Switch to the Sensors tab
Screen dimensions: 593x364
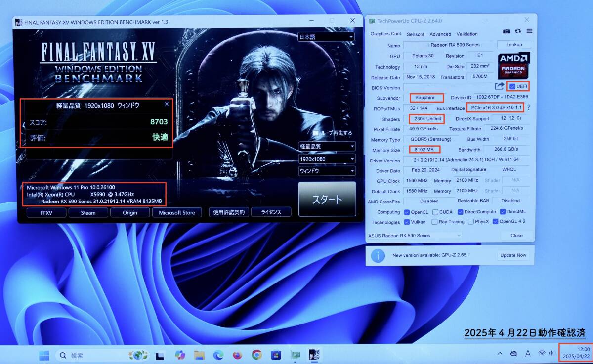[x=416, y=34]
